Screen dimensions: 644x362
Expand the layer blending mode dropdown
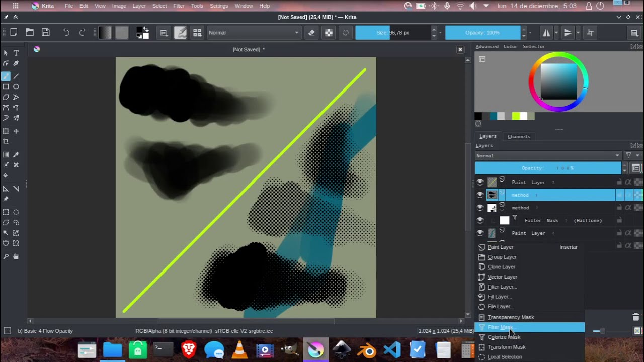(x=548, y=156)
